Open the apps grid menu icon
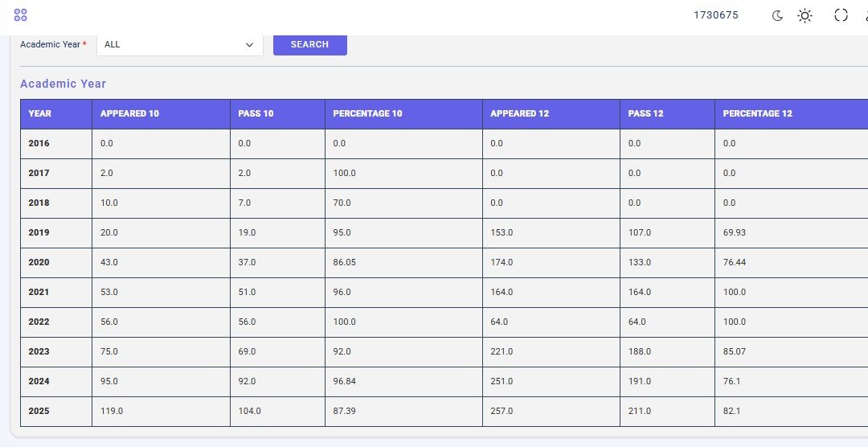868x447 pixels. click(x=21, y=15)
